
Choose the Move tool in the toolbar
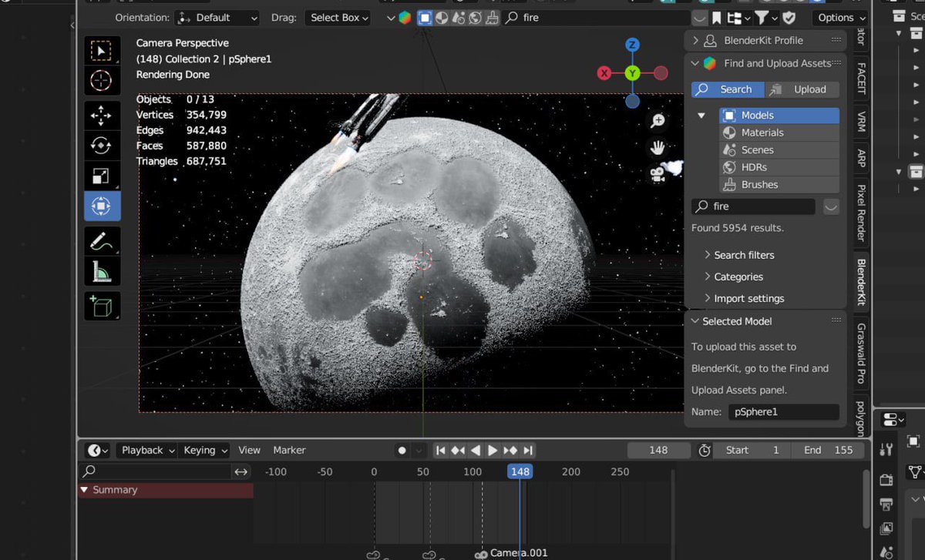click(x=101, y=116)
